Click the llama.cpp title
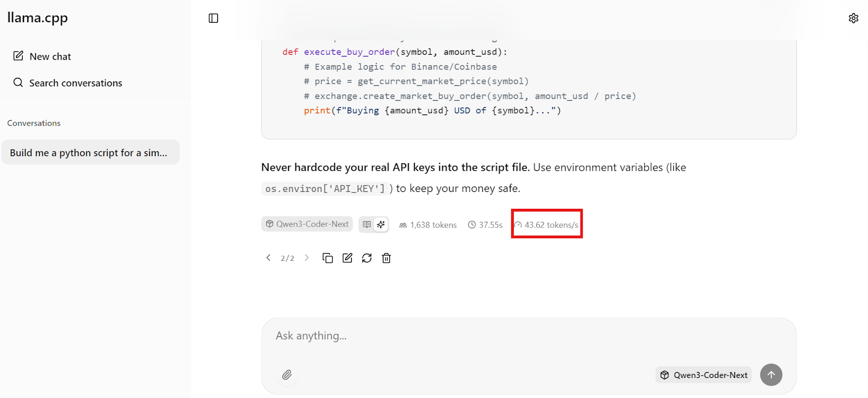The height and width of the screenshot is (398, 868). click(x=37, y=18)
